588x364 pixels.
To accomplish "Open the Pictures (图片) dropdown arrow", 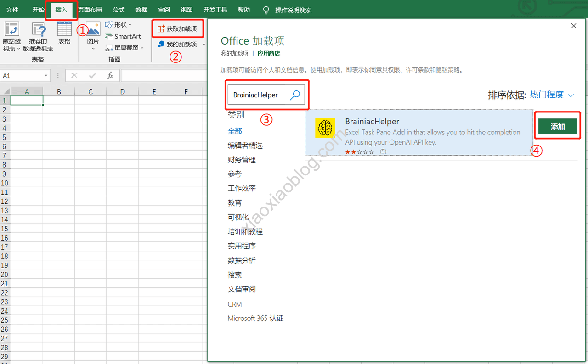I will 93,49.
